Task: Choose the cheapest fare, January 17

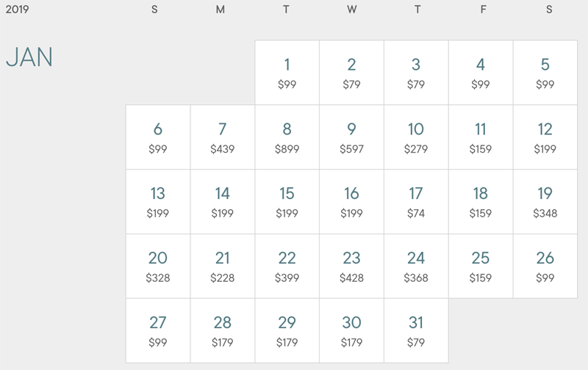Action: (x=416, y=202)
